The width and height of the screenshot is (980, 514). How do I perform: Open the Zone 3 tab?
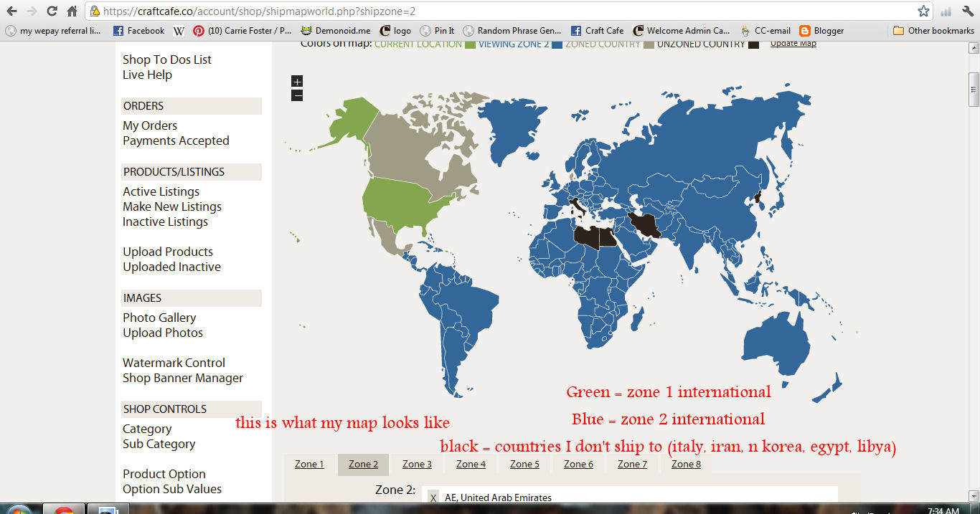(417, 464)
